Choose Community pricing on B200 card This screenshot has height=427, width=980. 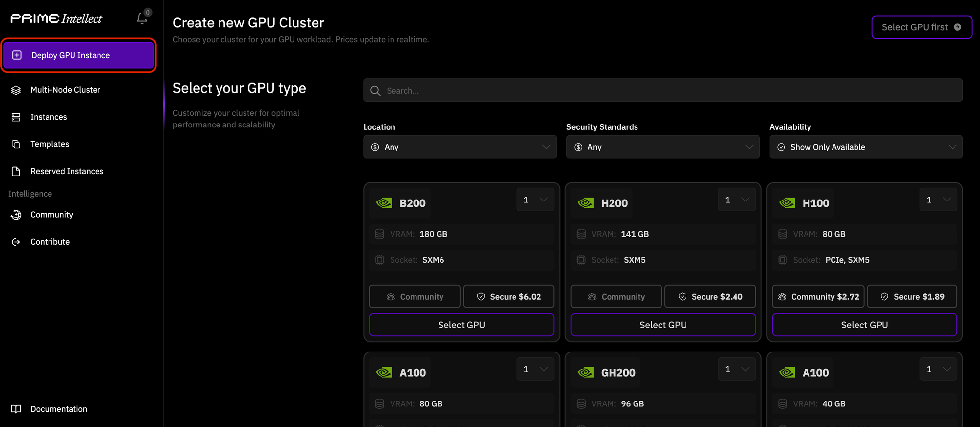click(x=415, y=297)
